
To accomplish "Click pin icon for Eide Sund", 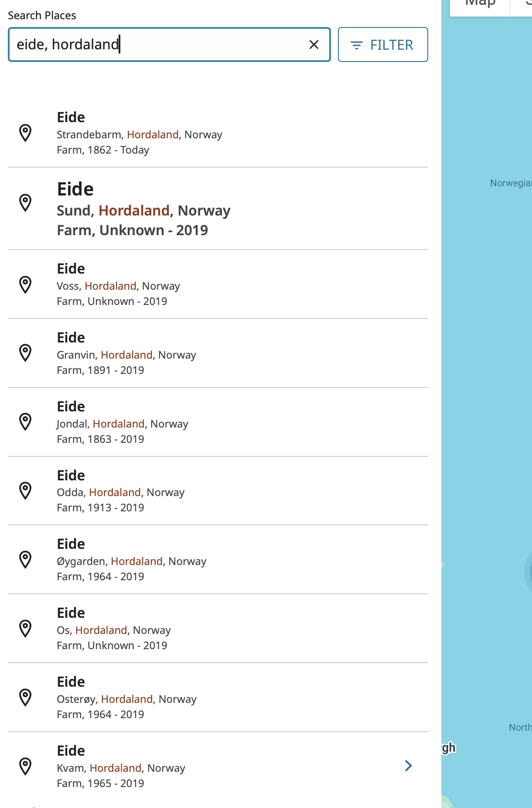I will (x=26, y=203).
